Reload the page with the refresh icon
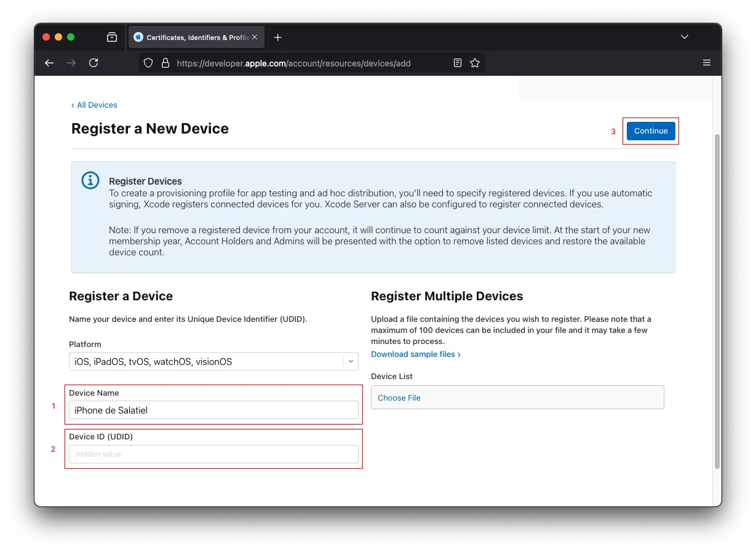This screenshot has width=756, height=552. [x=94, y=63]
